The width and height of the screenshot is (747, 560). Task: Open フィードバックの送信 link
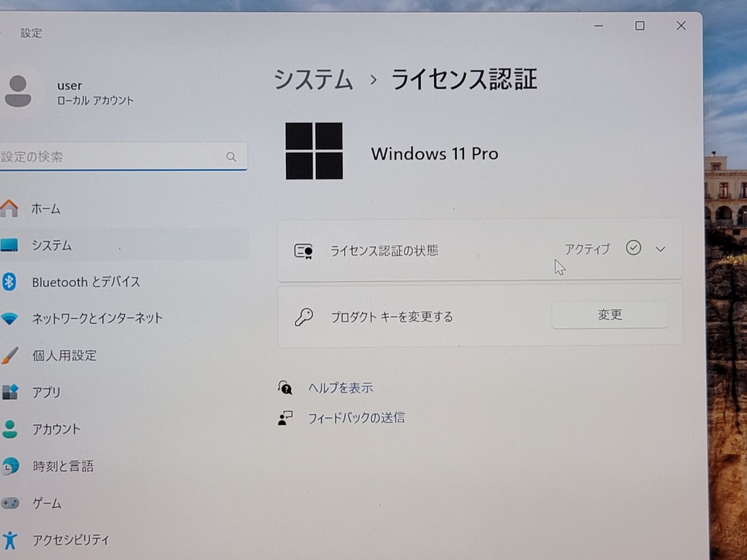(356, 418)
